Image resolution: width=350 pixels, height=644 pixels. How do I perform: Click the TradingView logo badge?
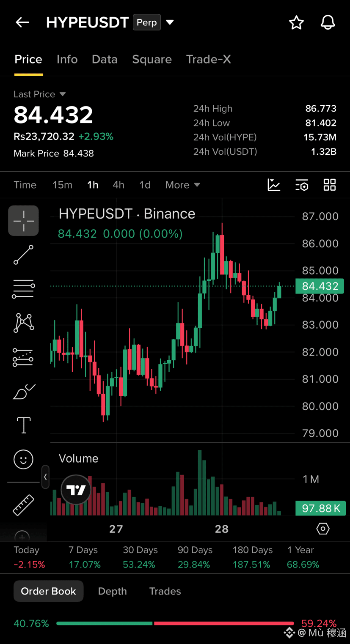pos(76,490)
